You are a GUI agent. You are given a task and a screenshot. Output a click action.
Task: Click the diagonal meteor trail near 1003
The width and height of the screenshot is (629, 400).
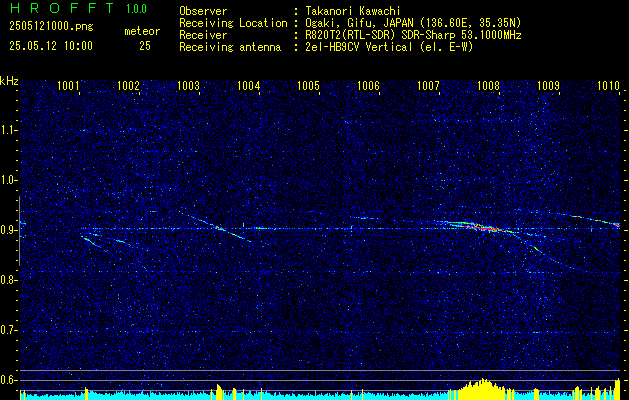click(x=219, y=229)
